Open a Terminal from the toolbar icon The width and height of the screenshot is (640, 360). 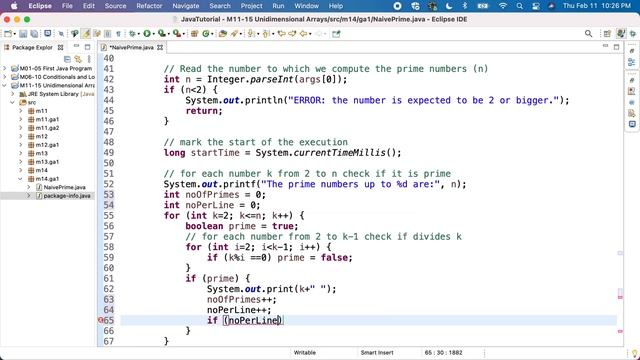[x=47, y=33]
